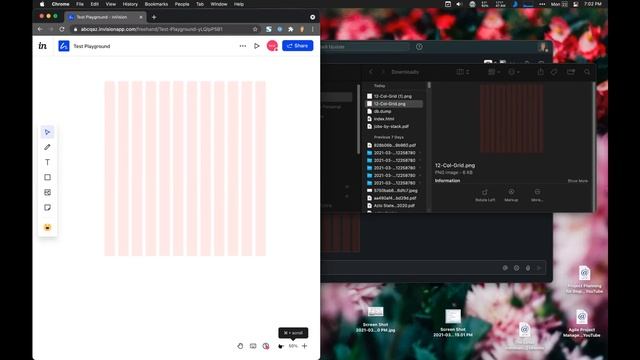
Task: Open the Edit menu
Action: [x=95, y=4]
